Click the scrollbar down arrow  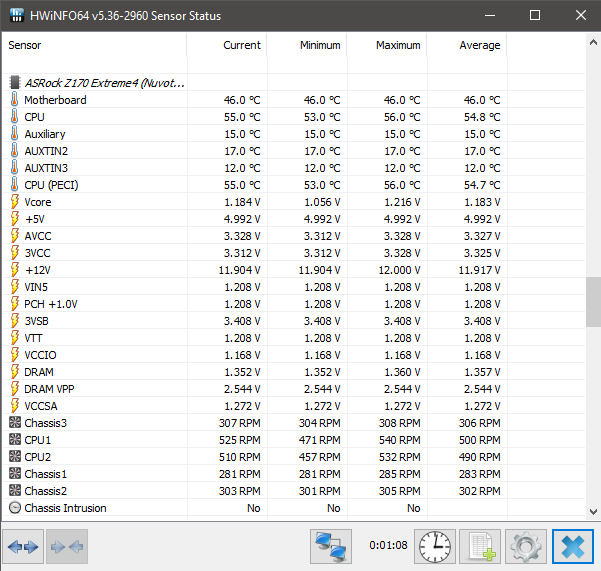(593, 511)
